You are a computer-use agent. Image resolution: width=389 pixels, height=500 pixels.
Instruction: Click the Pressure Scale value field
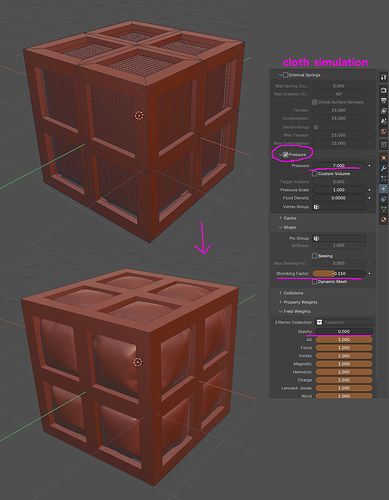(339, 190)
